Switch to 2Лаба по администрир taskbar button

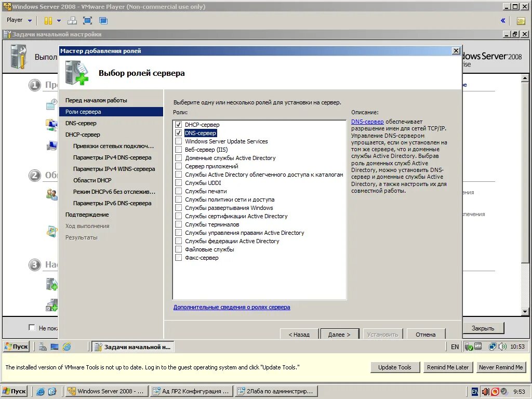point(276,391)
